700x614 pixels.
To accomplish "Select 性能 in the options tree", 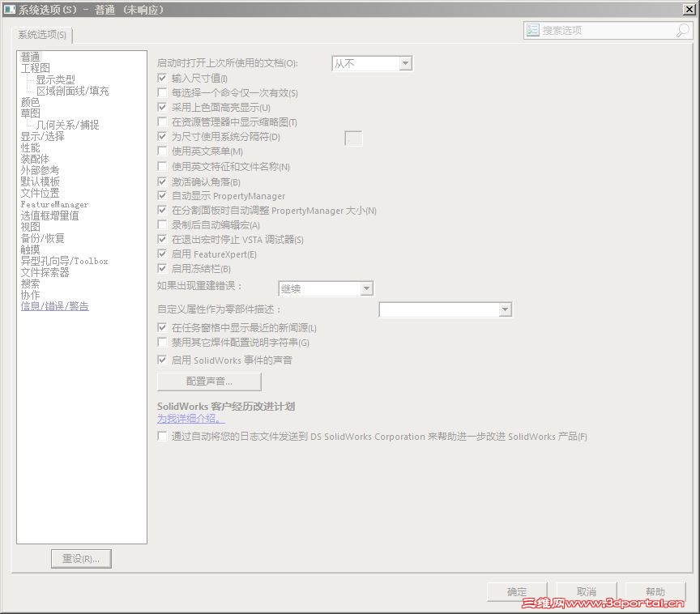I will (30, 147).
